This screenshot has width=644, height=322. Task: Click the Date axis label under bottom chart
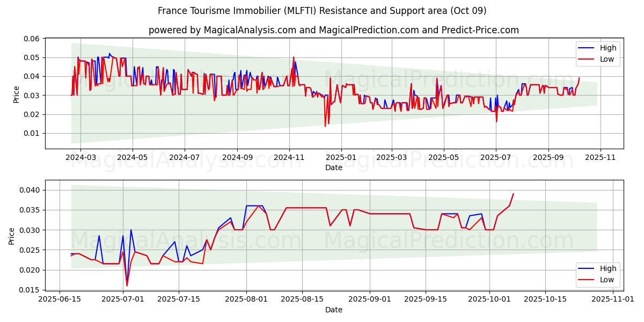click(x=333, y=310)
